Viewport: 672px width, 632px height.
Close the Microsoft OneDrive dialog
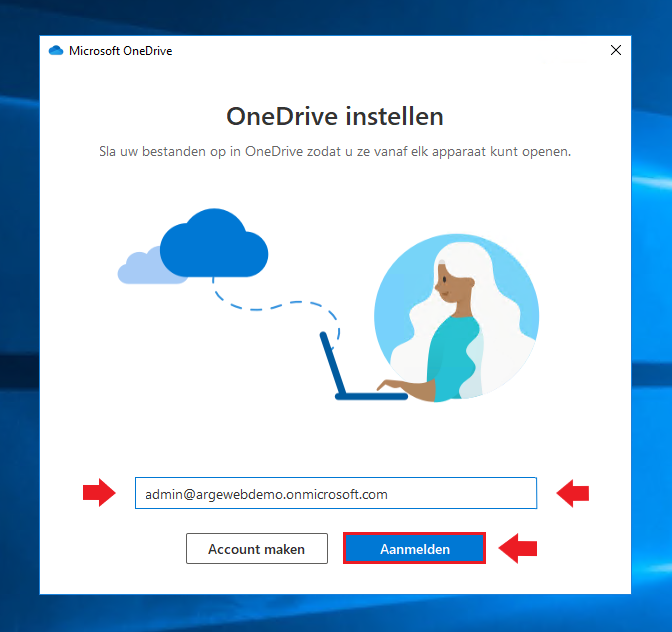616,50
